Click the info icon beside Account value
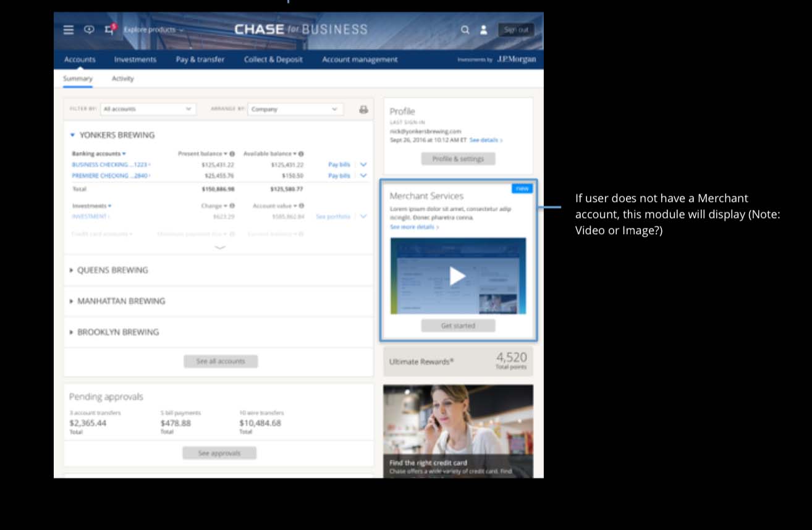The image size is (812, 530). [301, 206]
